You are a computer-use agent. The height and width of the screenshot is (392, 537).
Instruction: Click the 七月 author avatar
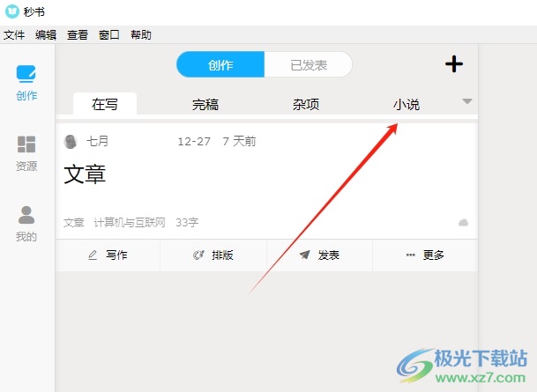(71, 141)
